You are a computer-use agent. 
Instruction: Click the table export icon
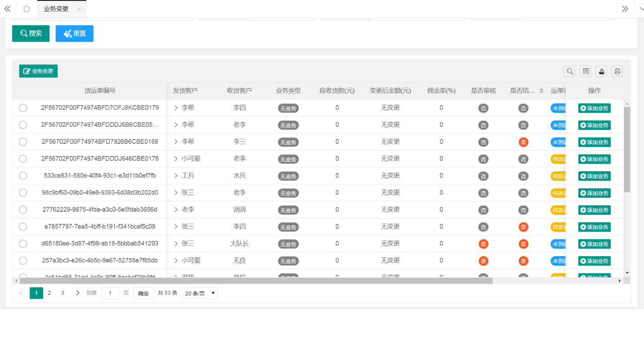click(x=601, y=71)
